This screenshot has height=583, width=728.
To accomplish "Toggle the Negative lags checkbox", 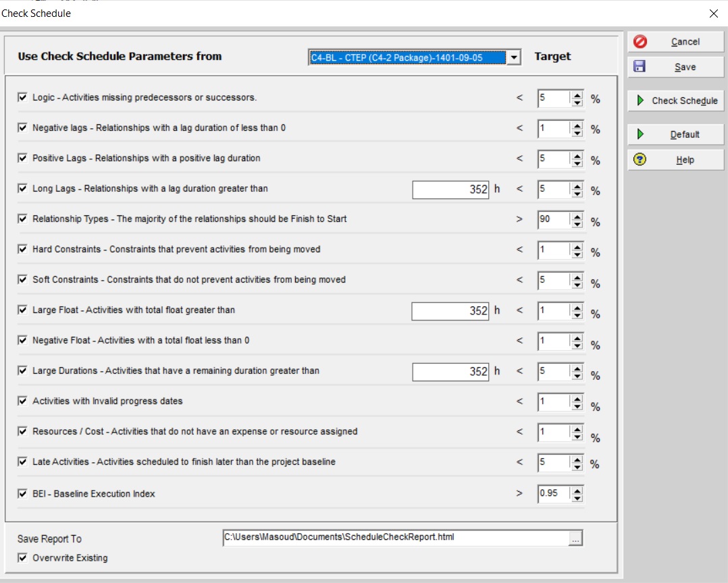I will [22, 128].
